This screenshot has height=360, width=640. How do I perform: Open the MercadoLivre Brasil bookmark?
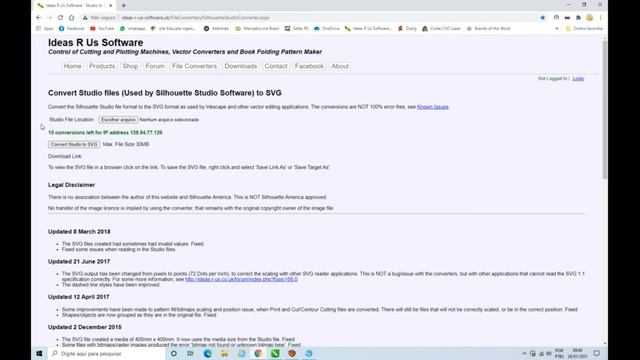pyautogui.click(x=257, y=29)
